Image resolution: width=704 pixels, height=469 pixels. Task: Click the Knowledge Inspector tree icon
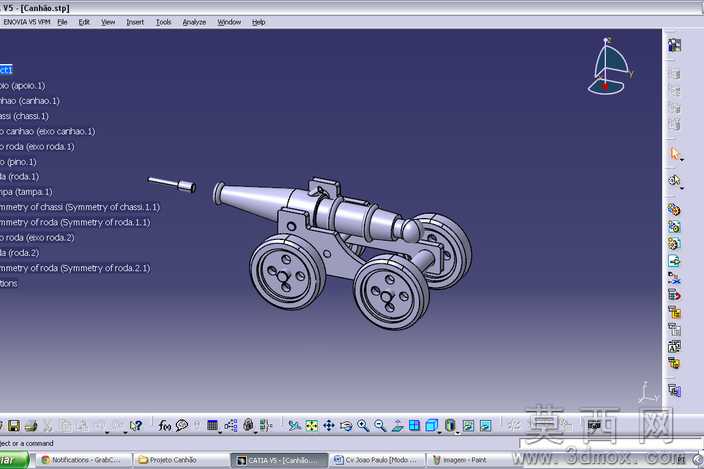231,425
